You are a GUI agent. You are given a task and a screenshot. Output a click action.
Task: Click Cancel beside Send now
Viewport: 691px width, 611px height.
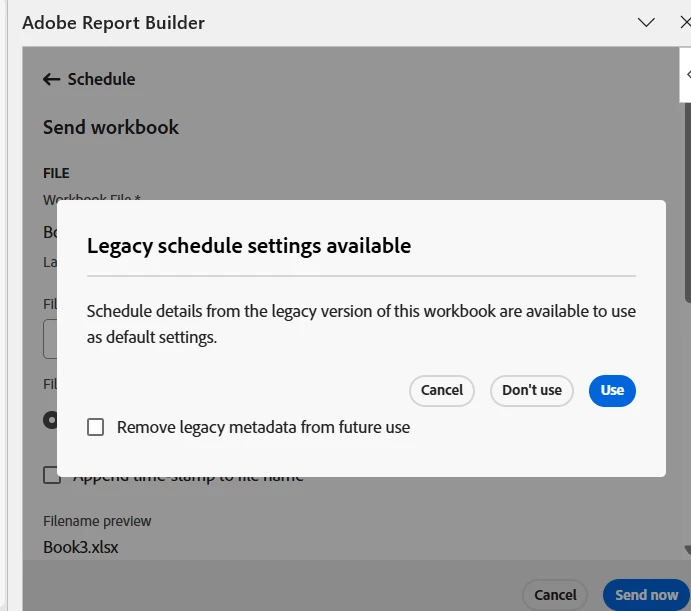pyautogui.click(x=555, y=595)
